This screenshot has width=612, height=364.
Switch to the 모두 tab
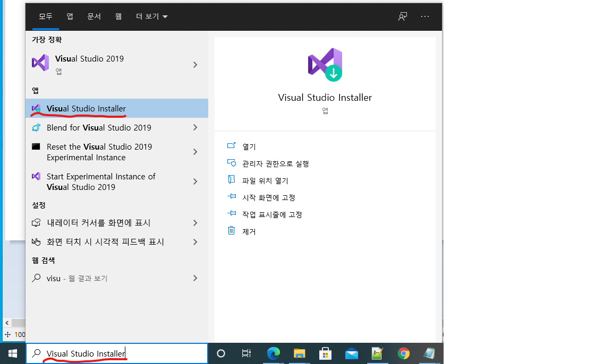(46, 16)
